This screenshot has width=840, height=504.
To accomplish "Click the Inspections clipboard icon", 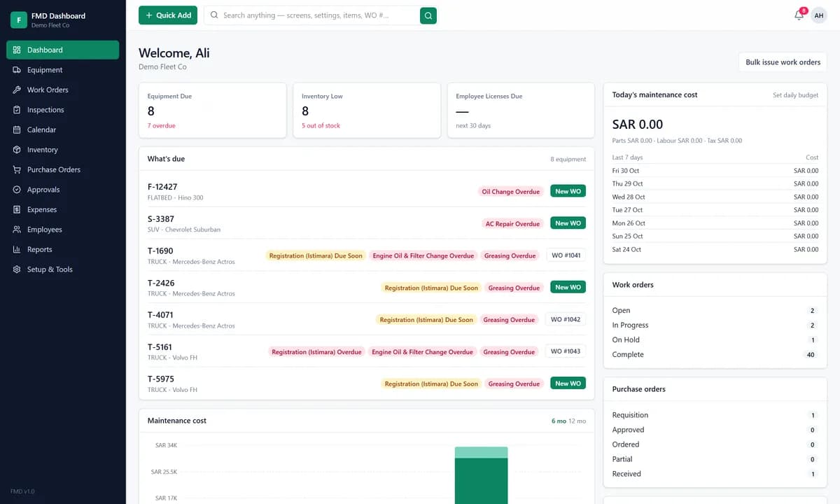I will tap(17, 110).
